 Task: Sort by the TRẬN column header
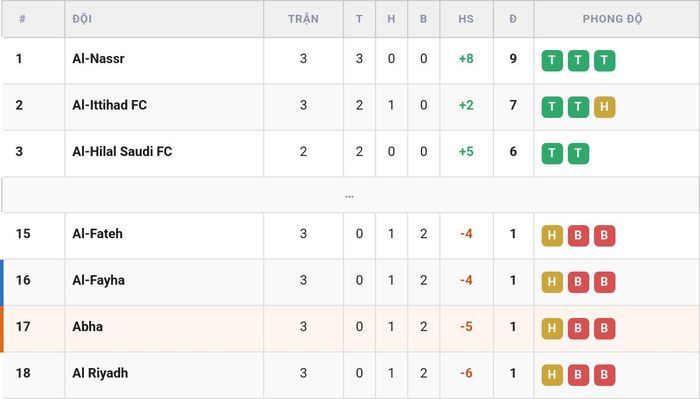pyautogui.click(x=303, y=19)
